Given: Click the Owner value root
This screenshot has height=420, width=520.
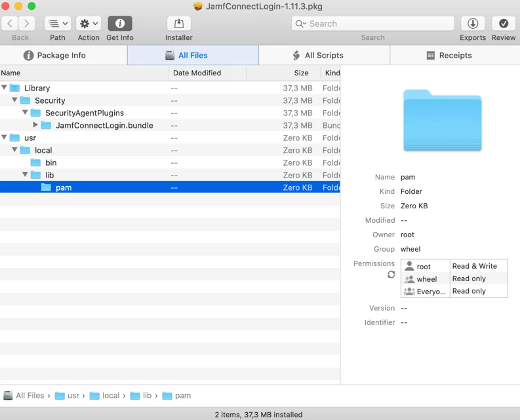Looking at the screenshot, I should coord(407,235).
